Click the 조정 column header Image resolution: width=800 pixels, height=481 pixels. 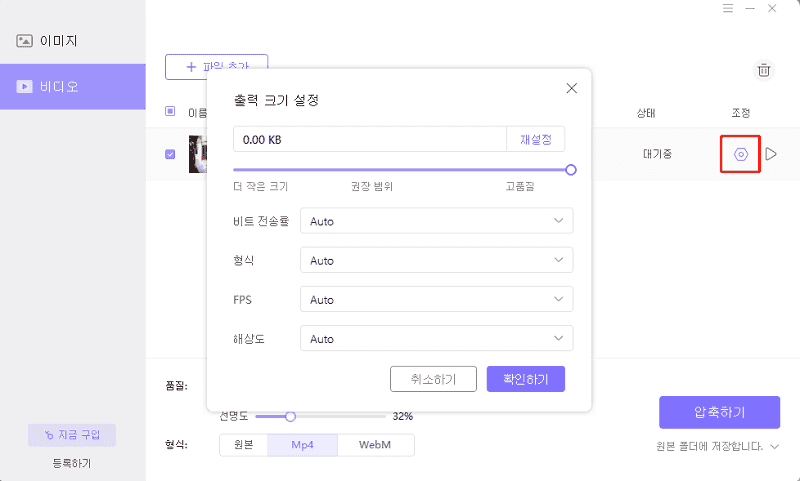pyautogui.click(x=741, y=113)
